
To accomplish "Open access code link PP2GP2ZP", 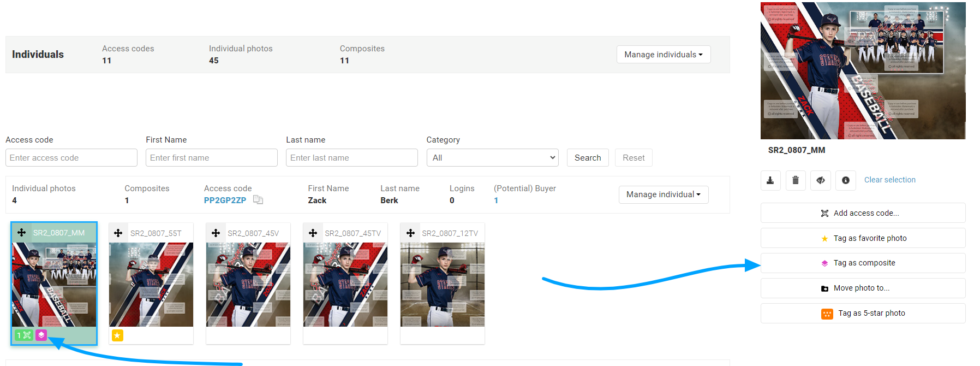I will 225,200.
